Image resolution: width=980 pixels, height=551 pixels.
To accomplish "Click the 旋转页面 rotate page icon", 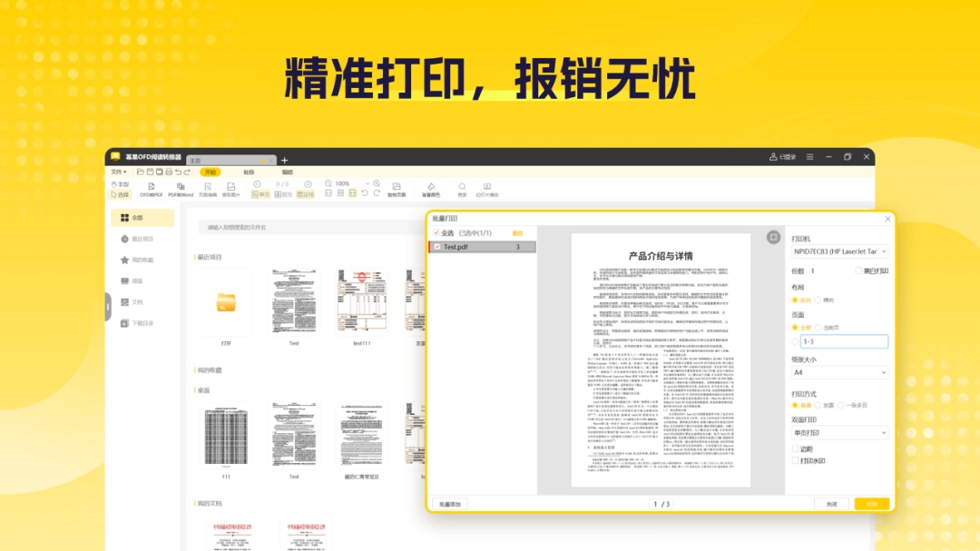I will (x=397, y=188).
